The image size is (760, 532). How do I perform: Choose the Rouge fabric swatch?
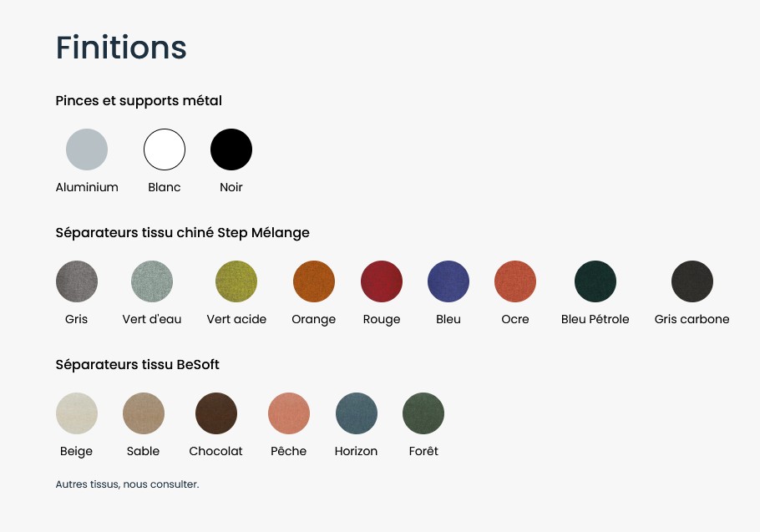tap(382, 281)
